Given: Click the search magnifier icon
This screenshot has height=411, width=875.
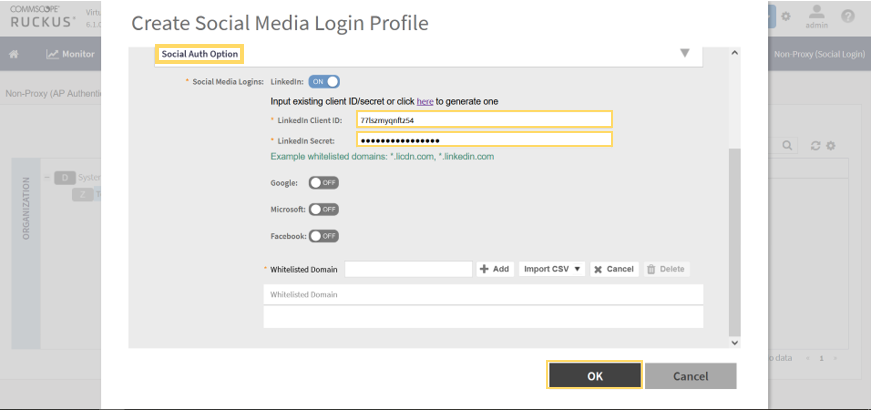Looking at the screenshot, I should (x=787, y=146).
